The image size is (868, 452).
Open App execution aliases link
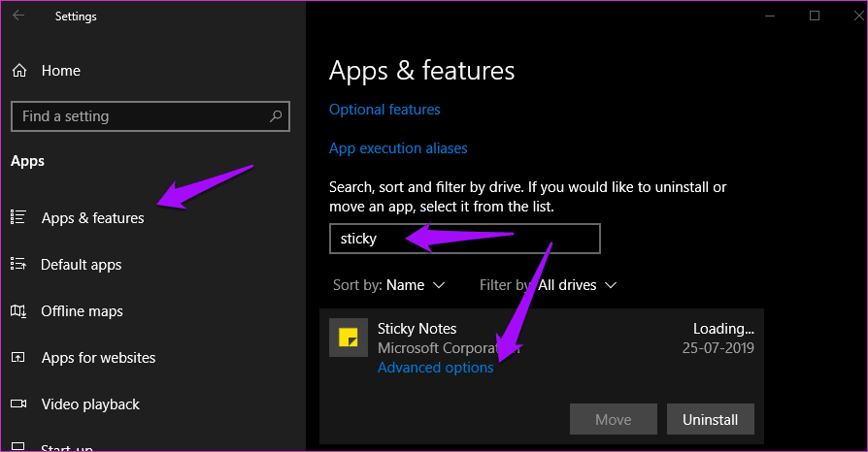pyautogui.click(x=398, y=148)
